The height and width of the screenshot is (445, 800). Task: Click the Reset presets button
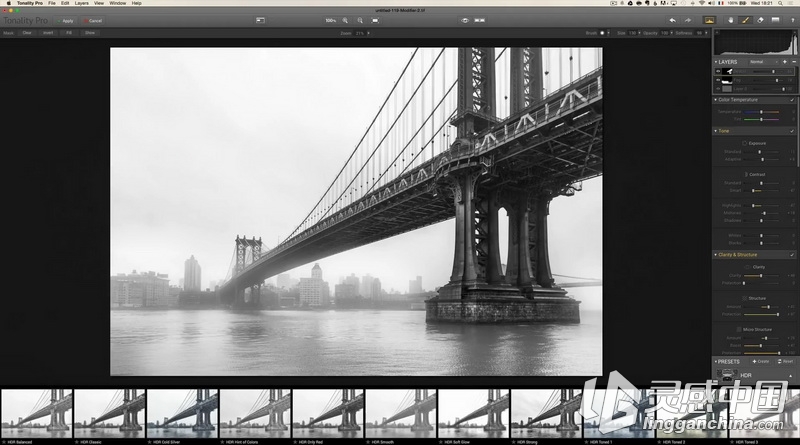786,361
